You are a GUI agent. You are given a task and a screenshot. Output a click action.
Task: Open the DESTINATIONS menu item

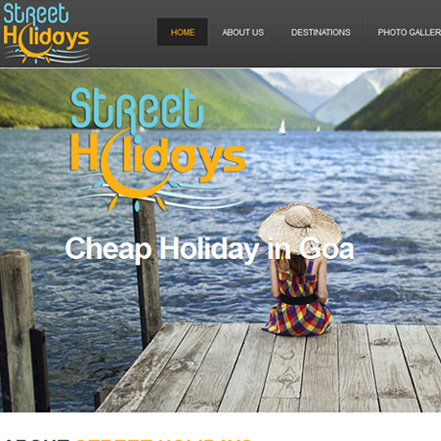click(320, 32)
